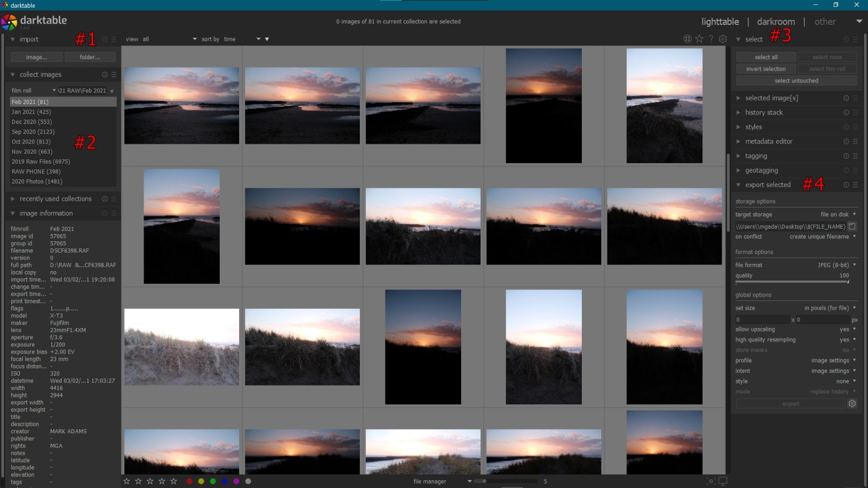Click the grouping icon in top toolbar
This screenshot has width=868, height=488.
[x=688, y=39]
